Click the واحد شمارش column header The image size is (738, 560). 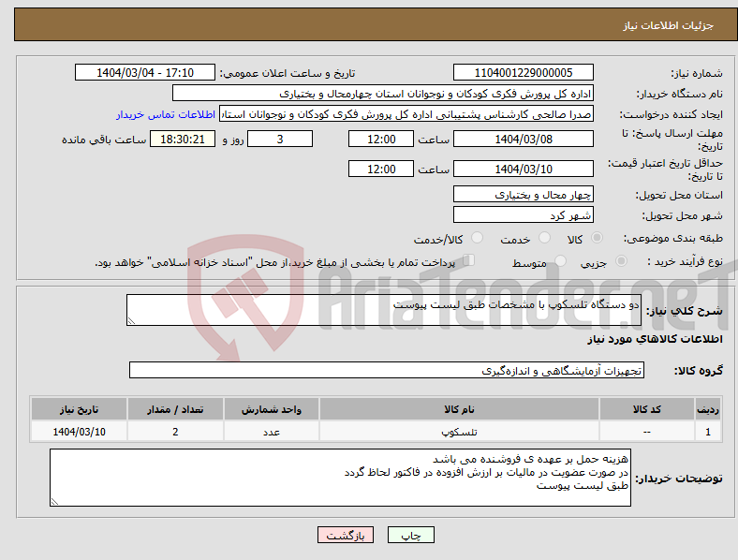click(272, 409)
